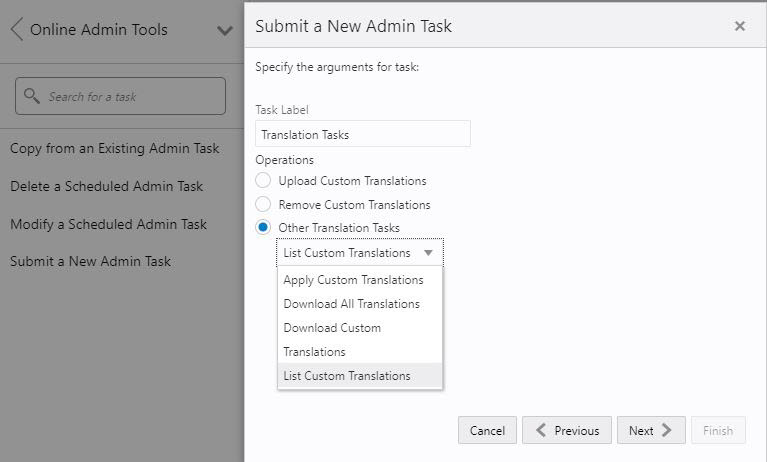The image size is (767, 462).
Task: Close the Submit a New Admin Task dialog
Action: (x=740, y=27)
